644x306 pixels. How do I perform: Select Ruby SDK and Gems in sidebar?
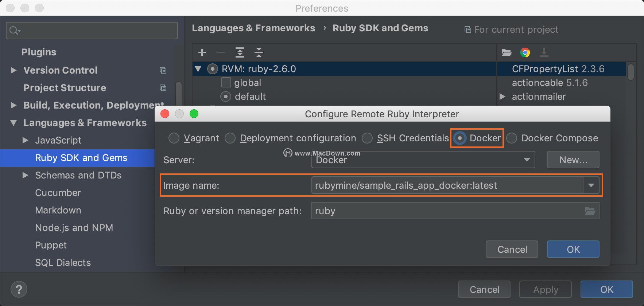pyautogui.click(x=81, y=158)
